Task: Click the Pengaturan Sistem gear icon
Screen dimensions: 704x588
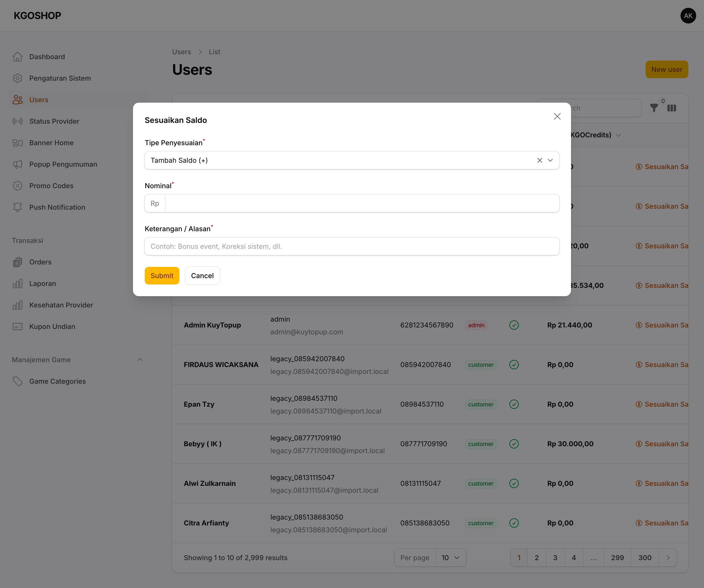Action: tap(17, 78)
